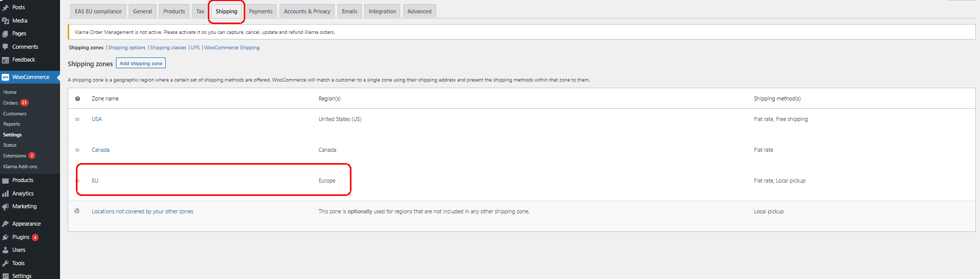Click the Plugins icon in sidebar

point(5,237)
